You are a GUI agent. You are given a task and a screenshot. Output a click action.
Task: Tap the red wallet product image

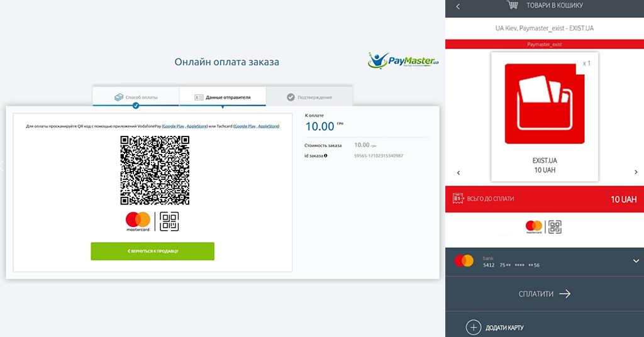[x=545, y=104]
